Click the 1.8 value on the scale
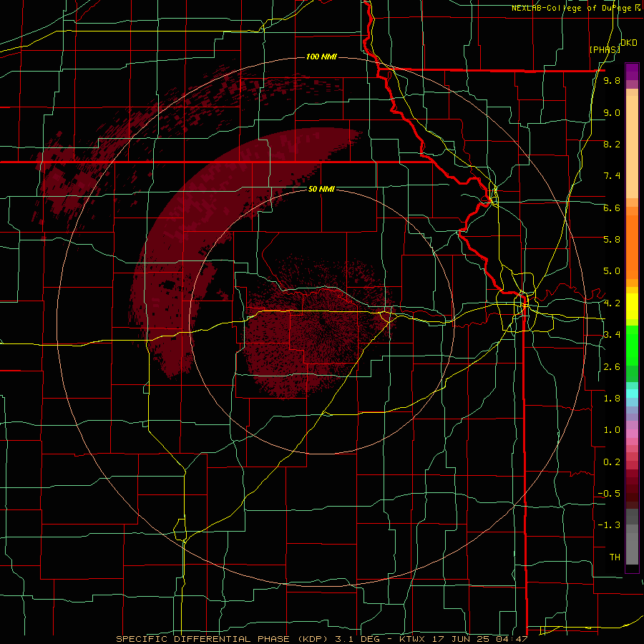 [x=612, y=399]
